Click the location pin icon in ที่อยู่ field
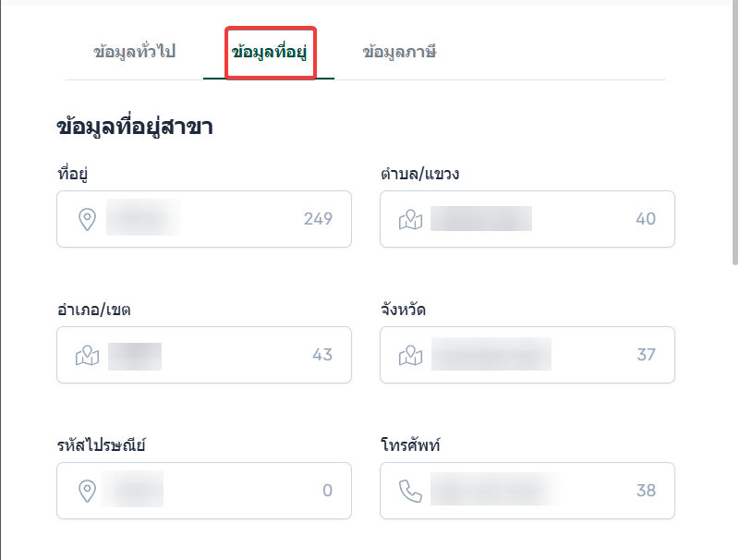This screenshot has width=740, height=560. (87, 219)
